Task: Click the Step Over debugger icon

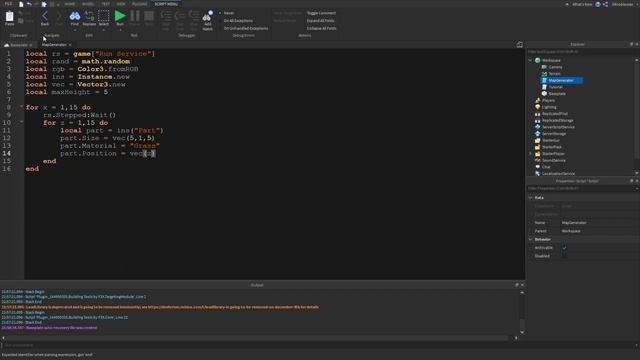Action: click(x=180, y=16)
